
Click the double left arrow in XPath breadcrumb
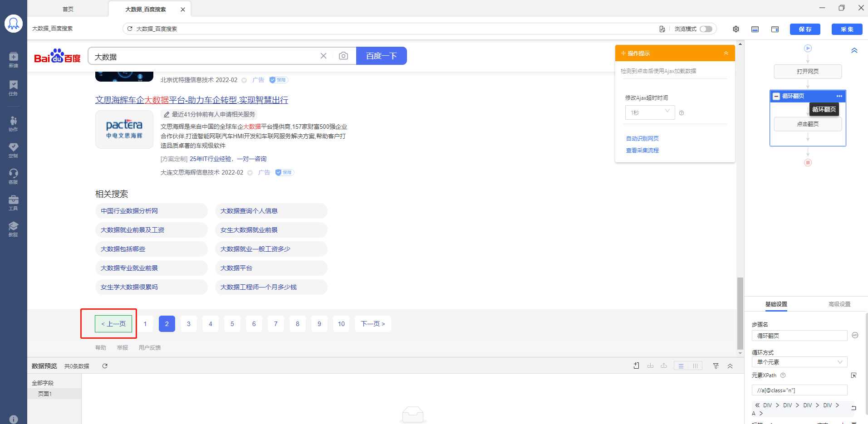(x=757, y=405)
